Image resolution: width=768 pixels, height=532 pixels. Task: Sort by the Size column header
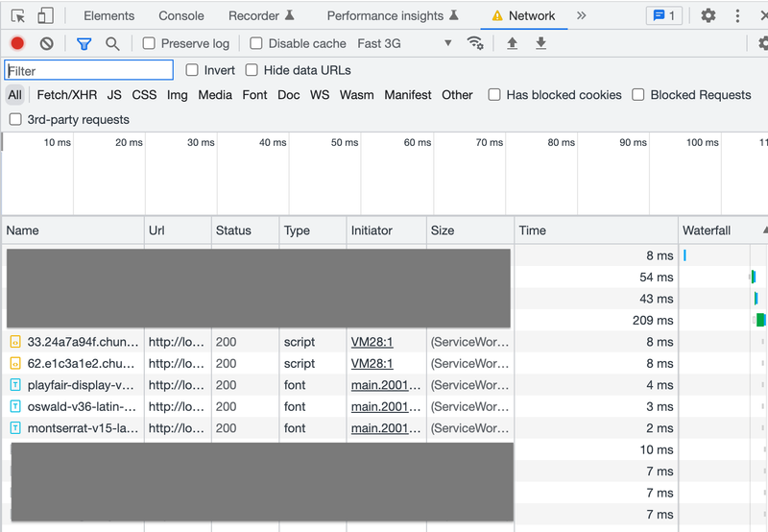[470, 230]
